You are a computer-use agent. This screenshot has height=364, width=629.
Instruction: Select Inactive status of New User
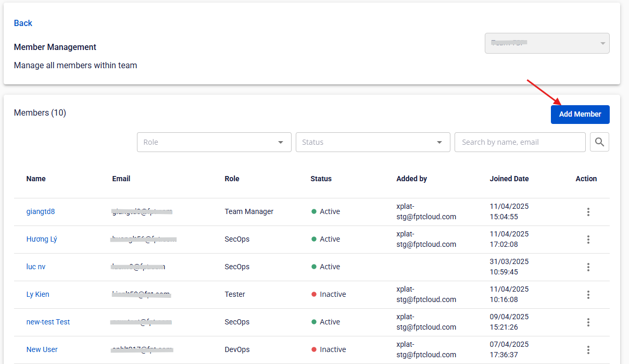(x=329, y=349)
